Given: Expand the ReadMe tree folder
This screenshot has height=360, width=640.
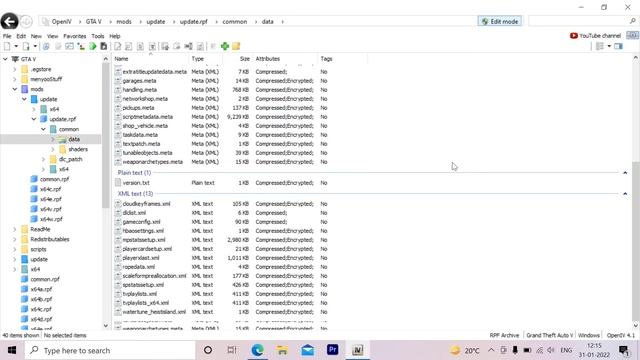Looking at the screenshot, I should tap(15, 229).
